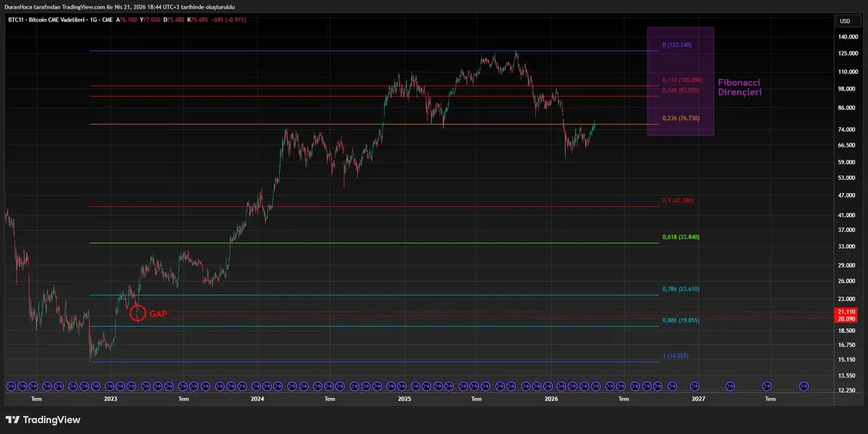
Task: Click the 66.500 price axis label
Action: [846, 145]
